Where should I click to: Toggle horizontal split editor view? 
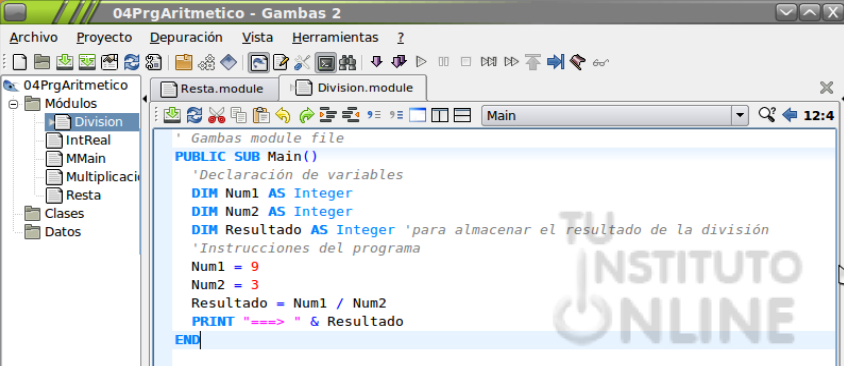coord(462,115)
